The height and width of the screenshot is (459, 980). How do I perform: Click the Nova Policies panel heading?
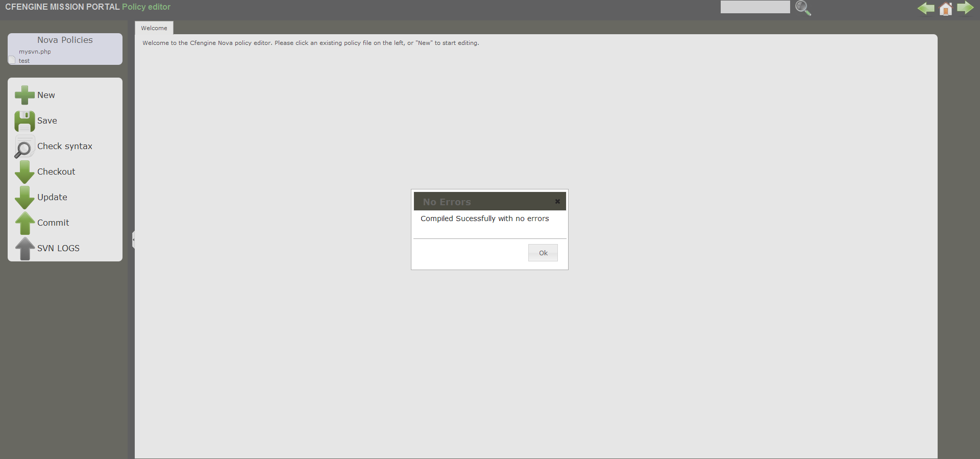65,40
